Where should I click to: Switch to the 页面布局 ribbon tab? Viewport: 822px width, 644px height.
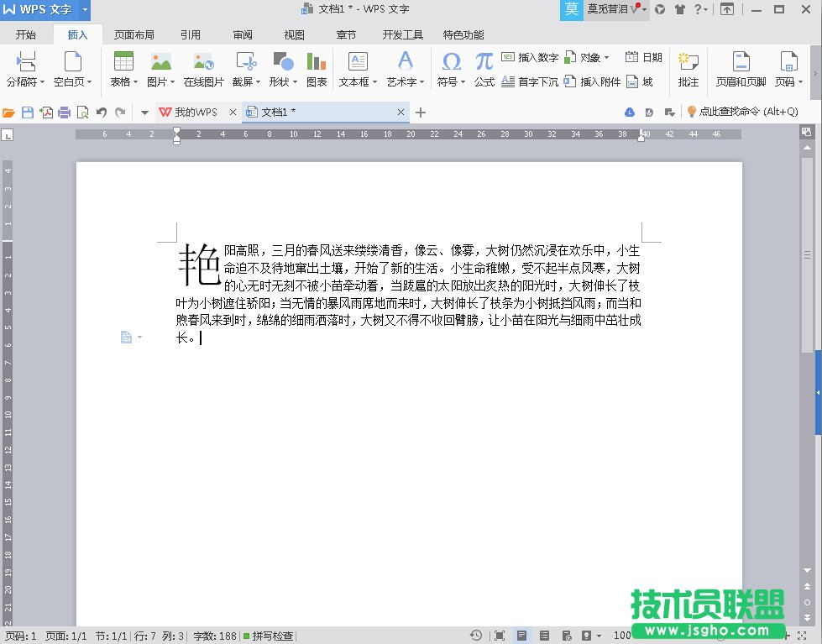[134, 35]
